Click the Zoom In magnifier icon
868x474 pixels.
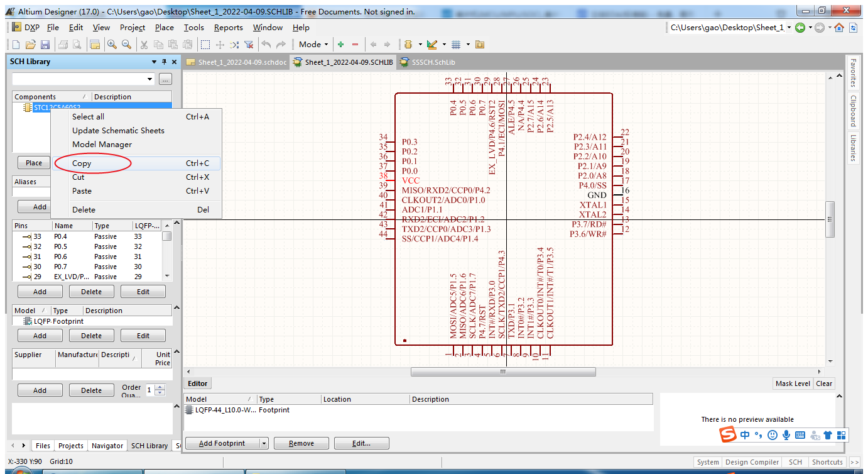112,45
